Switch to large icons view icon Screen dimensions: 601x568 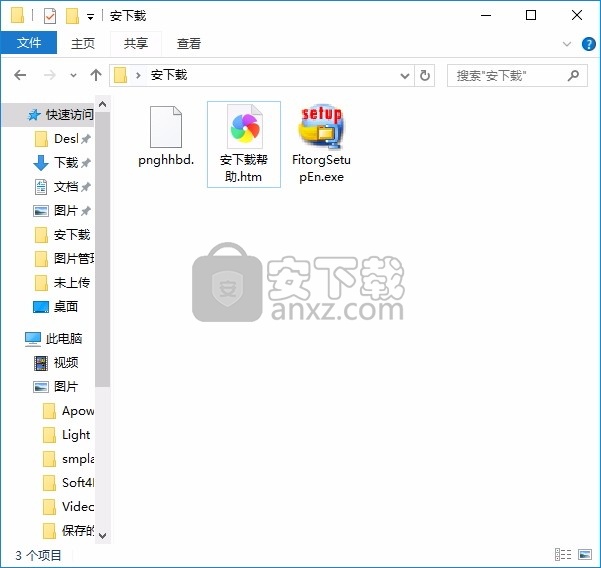(x=585, y=554)
